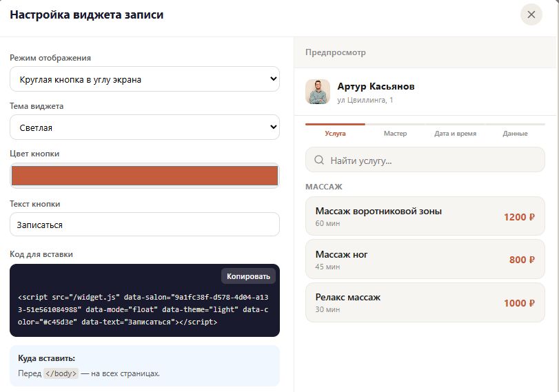Click Артур Касьянов avatar photo
This screenshot has width=559, height=392.
pyautogui.click(x=318, y=92)
